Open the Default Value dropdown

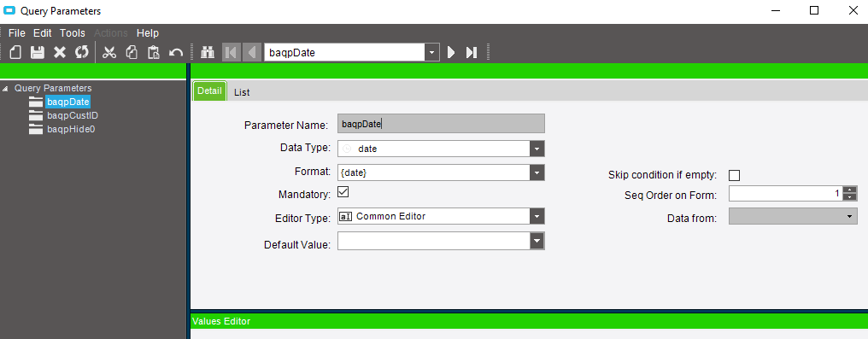pyautogui.click(x=537, y=241)
